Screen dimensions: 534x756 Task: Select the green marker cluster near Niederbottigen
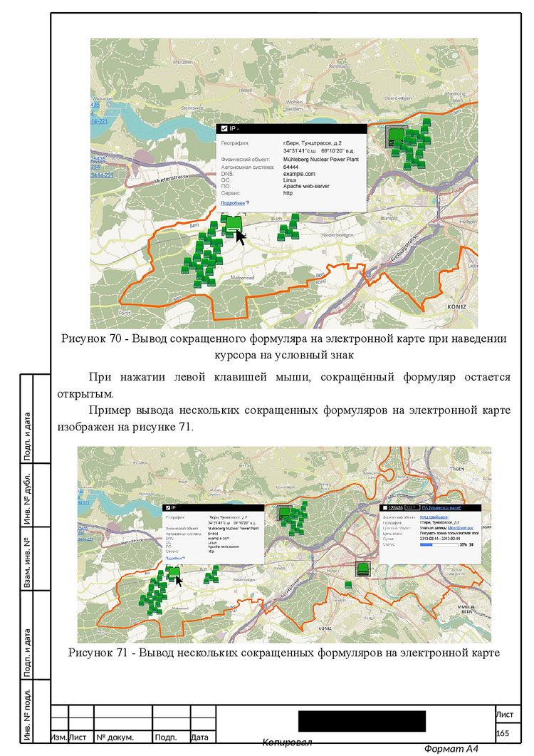tap(288, 227)
